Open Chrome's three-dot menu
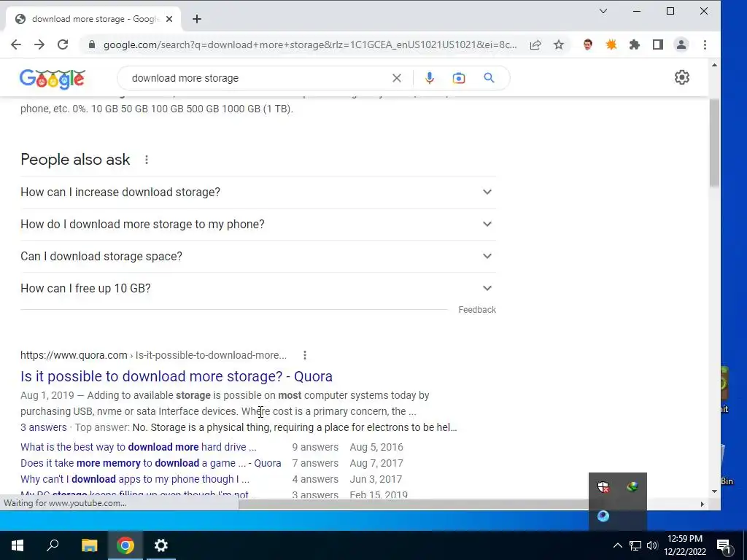 705,44
